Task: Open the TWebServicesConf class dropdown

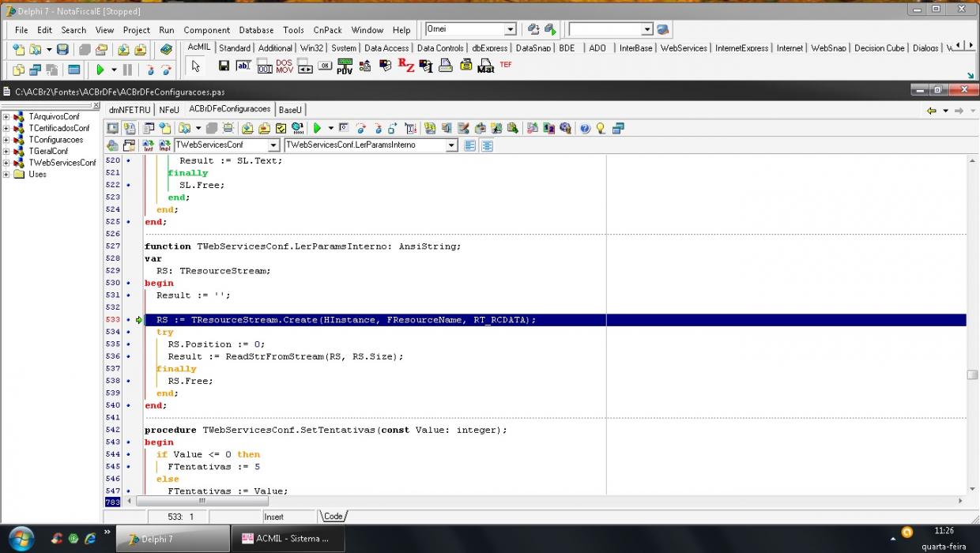Action: pos(273,145)
